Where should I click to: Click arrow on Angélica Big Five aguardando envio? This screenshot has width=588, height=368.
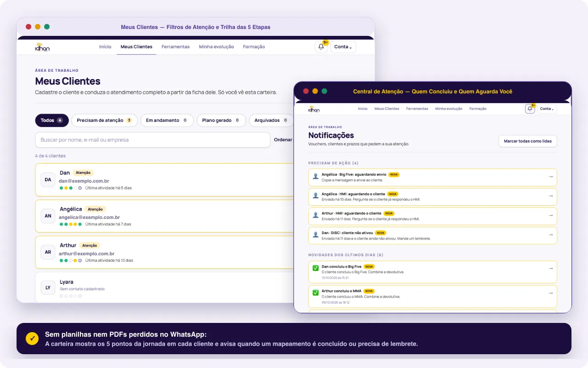tap(551, 177)
